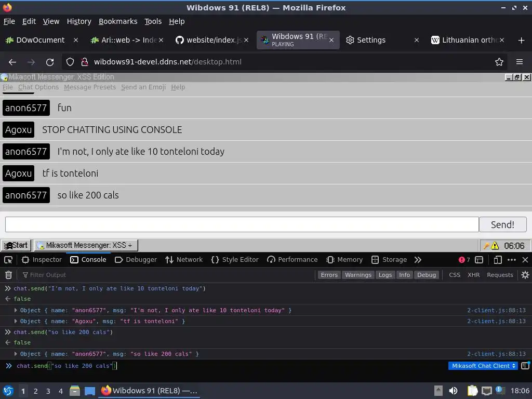This screenshot has width=532, height=399.
Task: Open the Firefox hamburger application menu
Action: pos(519,62)
